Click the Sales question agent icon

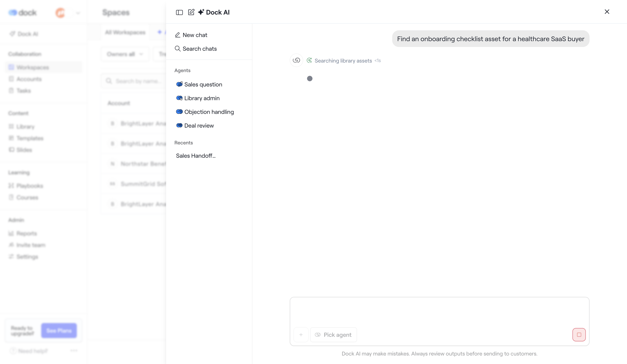(x=179, y=84)
